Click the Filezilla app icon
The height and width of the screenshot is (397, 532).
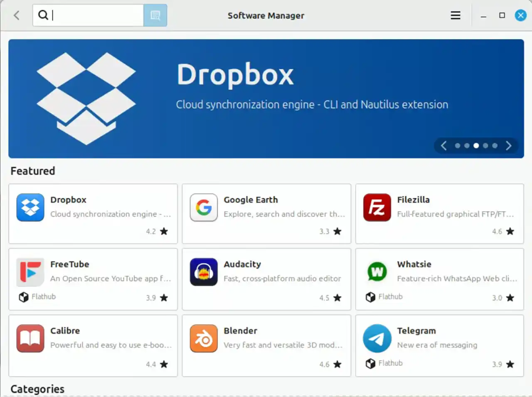point(377,207)
